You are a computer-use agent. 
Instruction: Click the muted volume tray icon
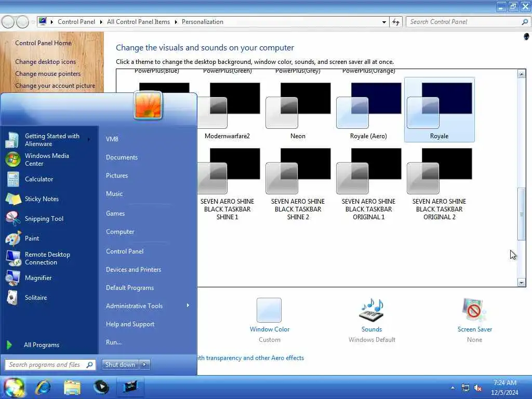[478, 388]
